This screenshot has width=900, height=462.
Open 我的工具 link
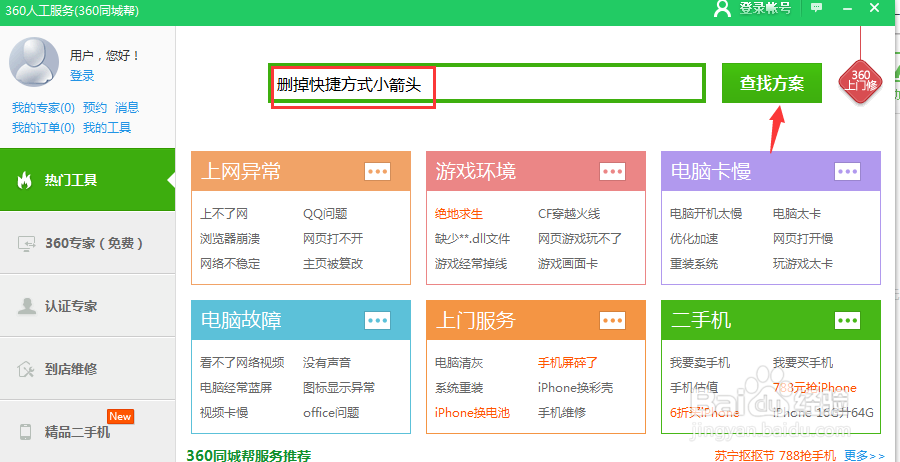pyautogui.click(x=107, y=128)
